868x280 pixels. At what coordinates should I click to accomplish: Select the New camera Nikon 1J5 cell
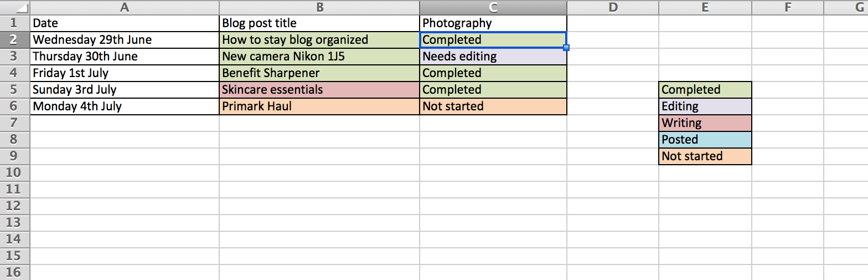coord(319,57)
